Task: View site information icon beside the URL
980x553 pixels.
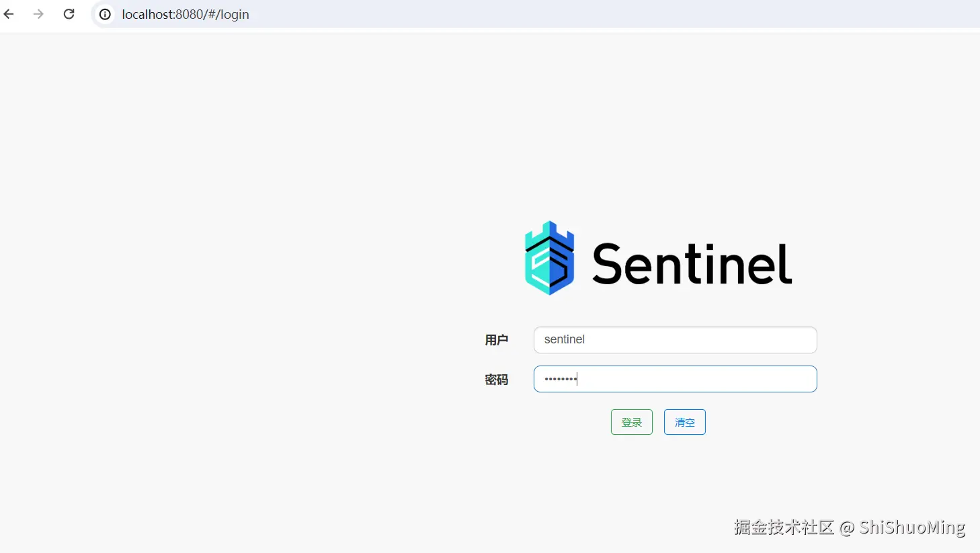Action: click(105, 14)
